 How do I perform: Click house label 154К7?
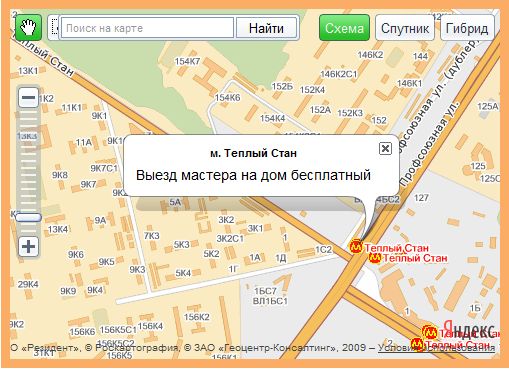[x=187, y=61]
